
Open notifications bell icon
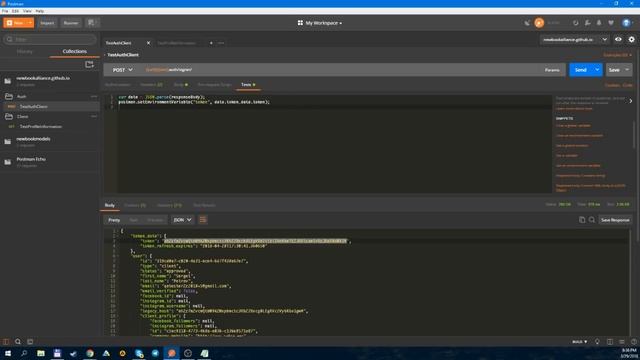point(599,23)
